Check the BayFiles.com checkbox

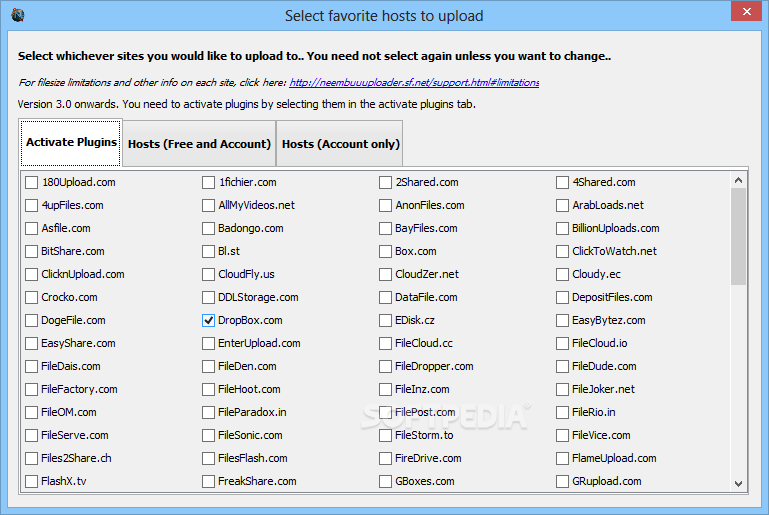(x=385, y=229)
